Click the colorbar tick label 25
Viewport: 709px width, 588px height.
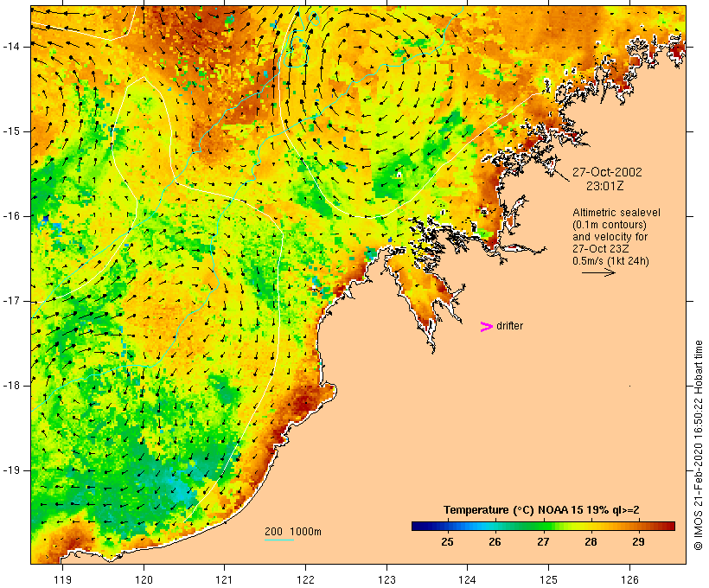click(x=447, y=542)
